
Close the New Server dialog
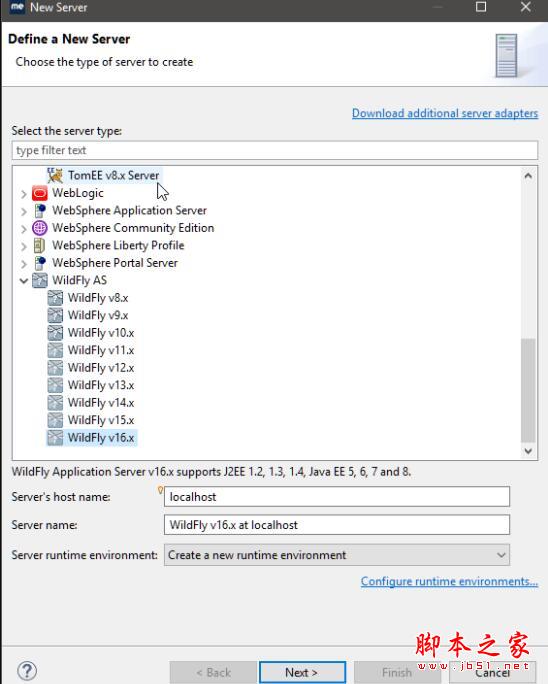click(526, 7)
